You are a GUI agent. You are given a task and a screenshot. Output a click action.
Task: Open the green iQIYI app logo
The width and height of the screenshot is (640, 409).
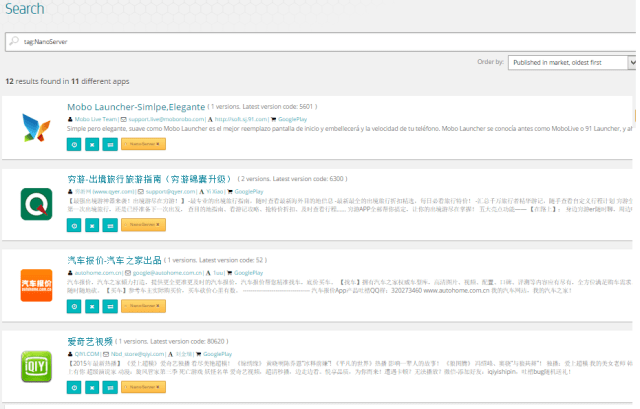(37, 365)
